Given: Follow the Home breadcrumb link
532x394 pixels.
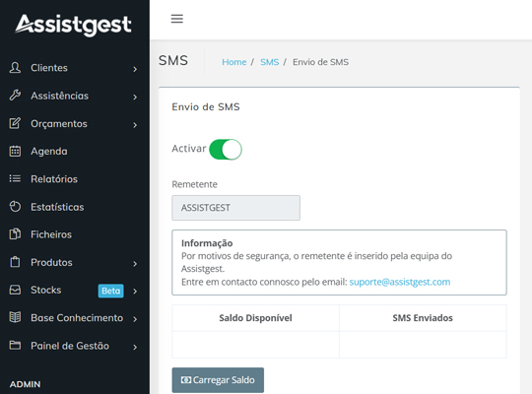Looking at the screenshot, I should pyautogui.click(x=234, y=62).
